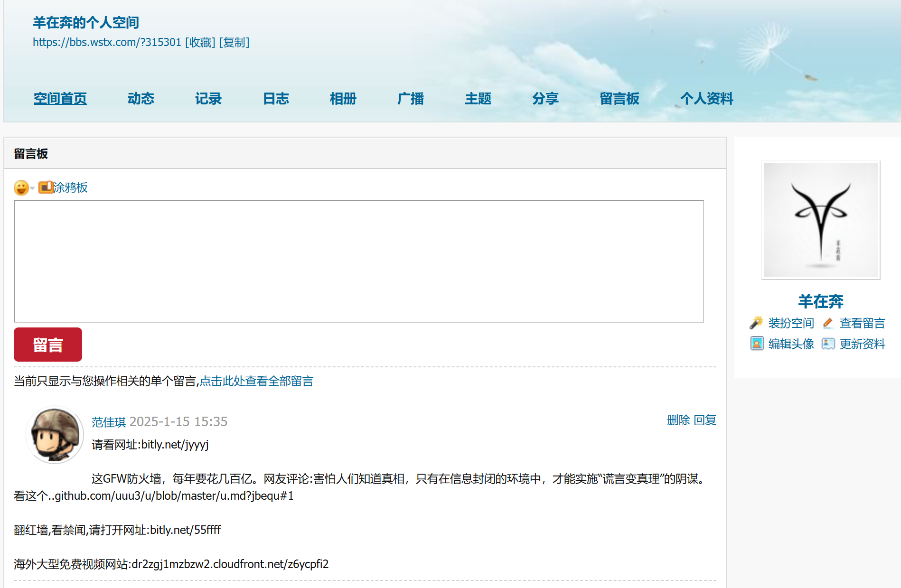Reply to 范佳琪's message via 回复
The image size is (901, 588).
[x=704, y=420]
